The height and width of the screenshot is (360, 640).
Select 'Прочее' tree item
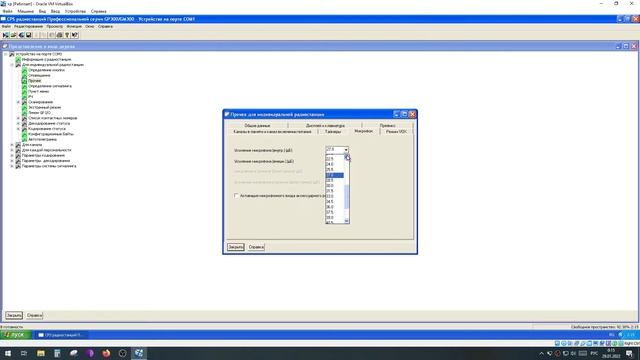[x=35, y=81]
